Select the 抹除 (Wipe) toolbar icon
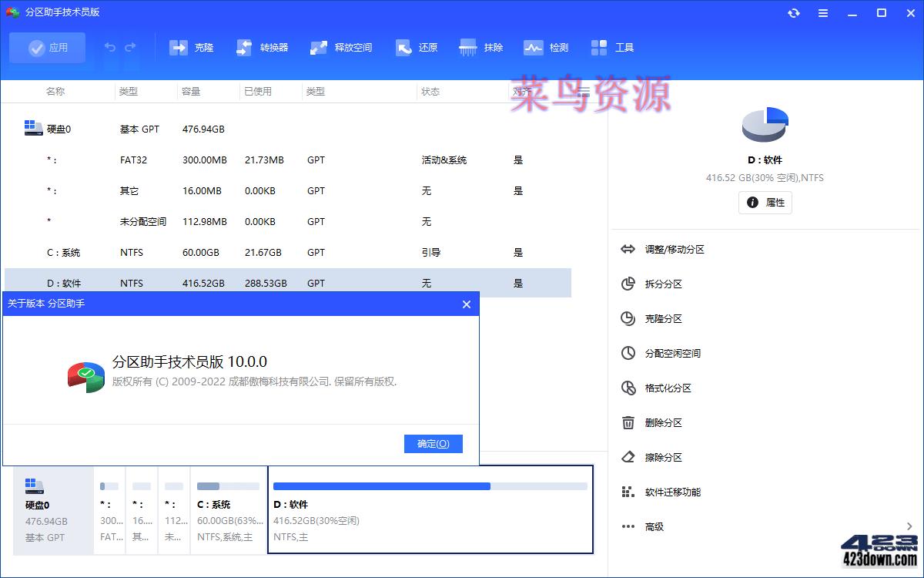Image resolution: width=924 pixels, height=578 pixels. click(x=480, y=47)
